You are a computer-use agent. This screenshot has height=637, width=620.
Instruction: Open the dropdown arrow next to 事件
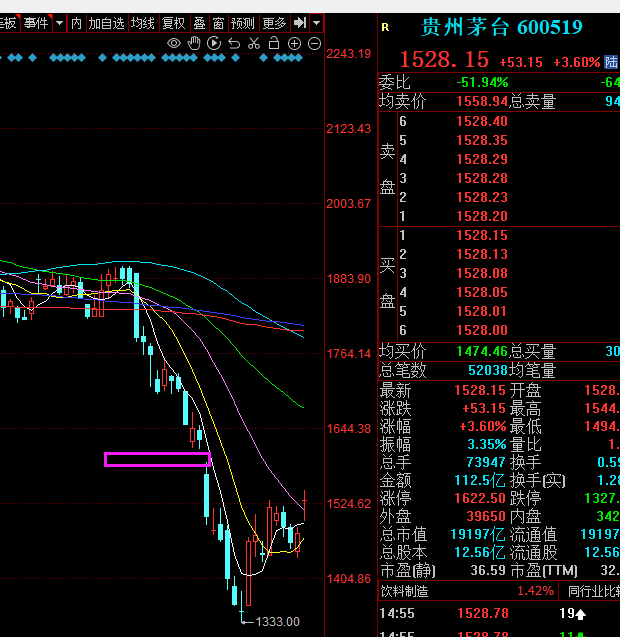[60, 23]
